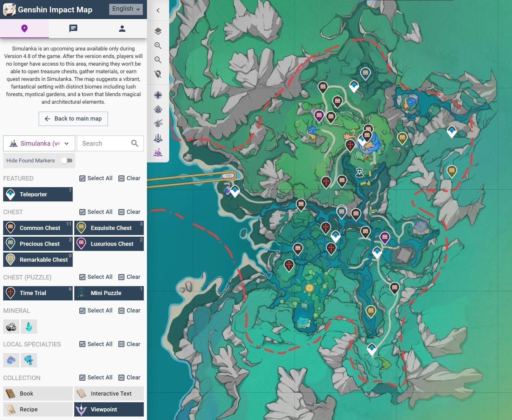Zoom out on the map
This screenshot has width=512, height=420.
pyautogui.click(x=158, y=60)
